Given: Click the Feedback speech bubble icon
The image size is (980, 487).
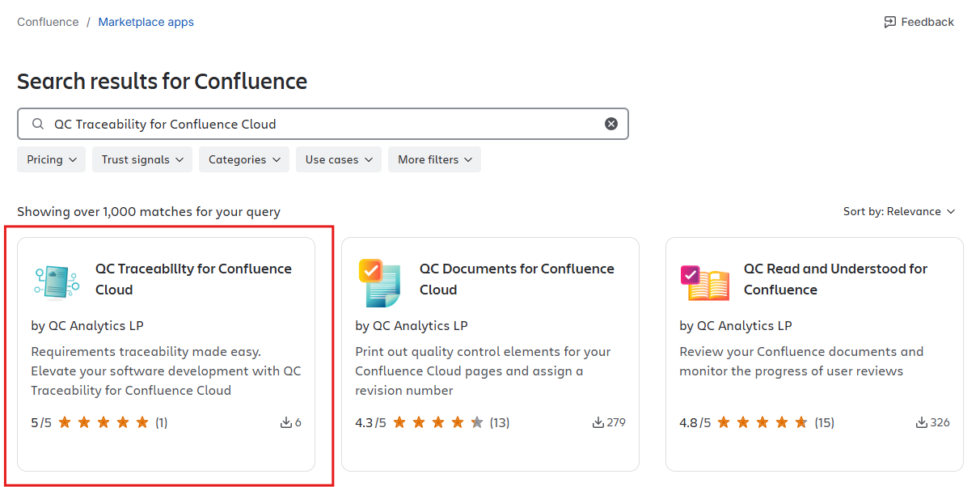Looking at the screenshot, I should click(x=890, y=22).
